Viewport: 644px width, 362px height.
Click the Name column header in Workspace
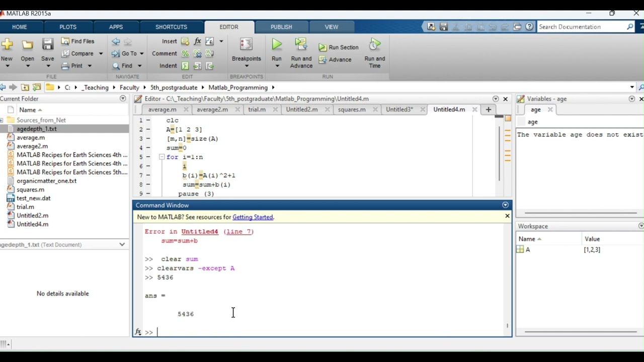(548, 239)
